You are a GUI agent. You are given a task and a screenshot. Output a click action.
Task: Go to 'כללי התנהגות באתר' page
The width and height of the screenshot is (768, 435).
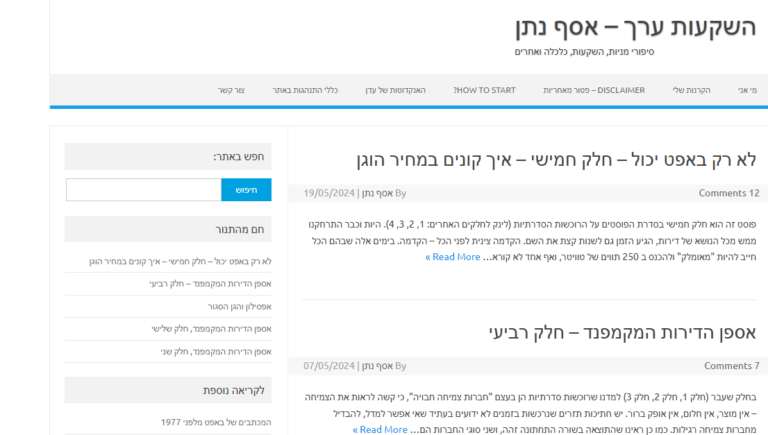click(x=305, y=90)
